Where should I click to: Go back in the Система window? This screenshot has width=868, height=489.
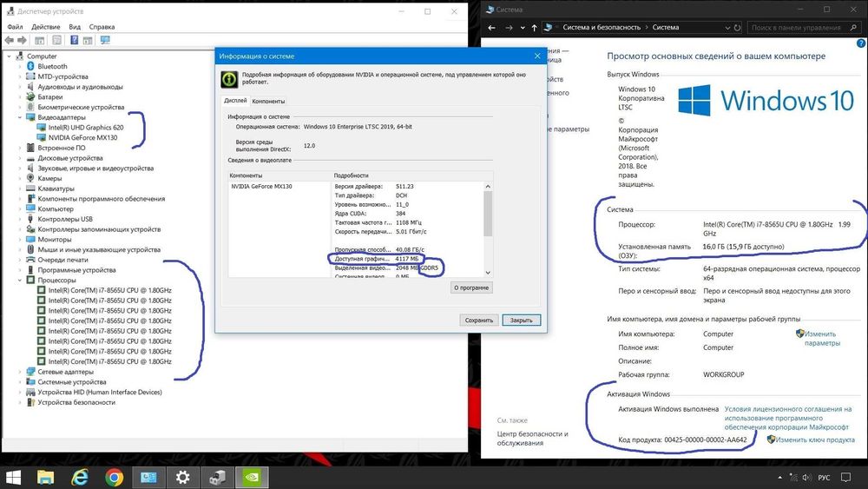[x=491, y=27]
